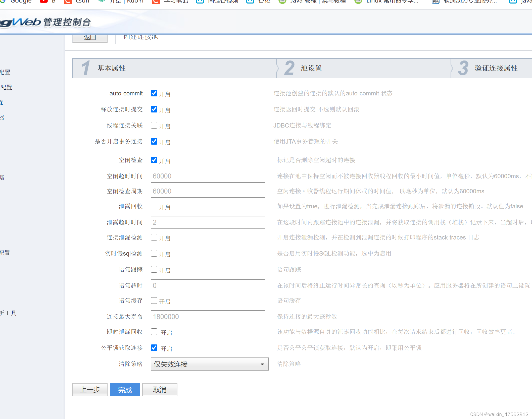Click the 连接最大寿命 input field

pos(208,317)
